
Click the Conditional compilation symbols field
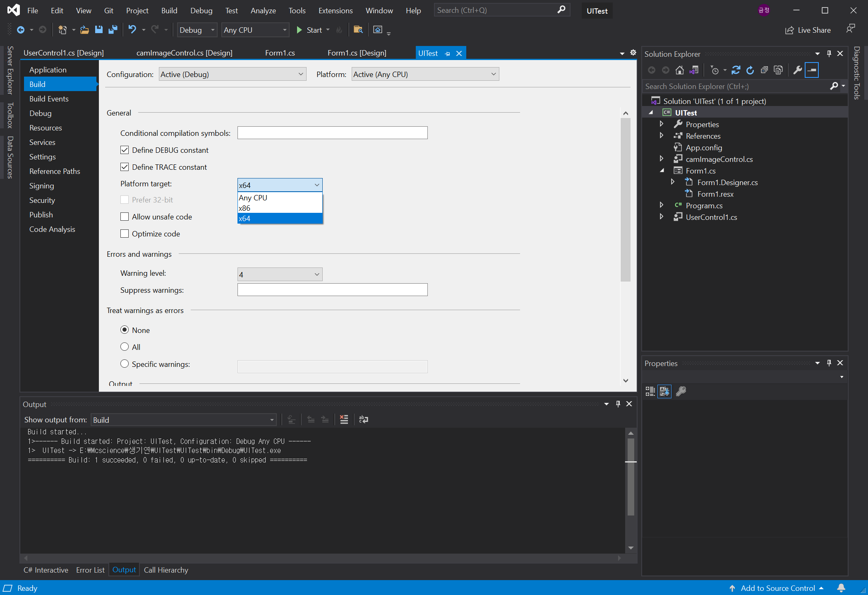332,133
